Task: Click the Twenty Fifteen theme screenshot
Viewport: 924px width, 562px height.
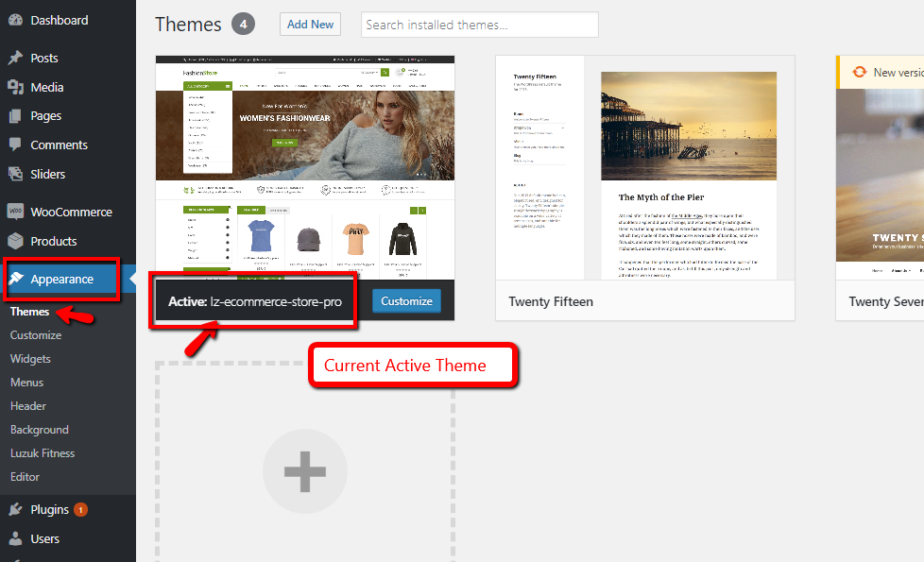Action: pyautogui.click(x=645, y=168)
